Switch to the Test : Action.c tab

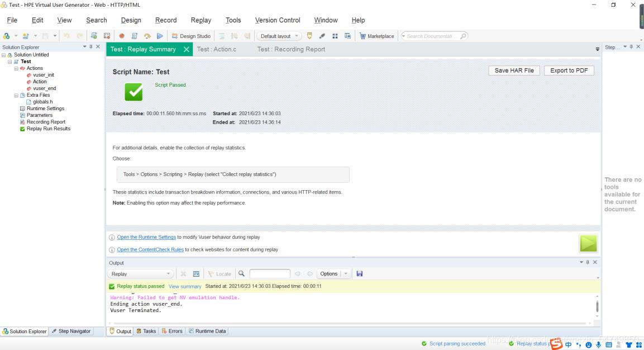tap(216, 49)
